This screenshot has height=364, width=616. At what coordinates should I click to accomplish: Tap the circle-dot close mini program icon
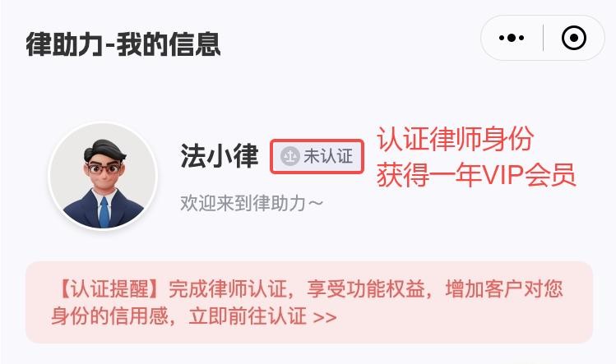(x=574, y=38)
